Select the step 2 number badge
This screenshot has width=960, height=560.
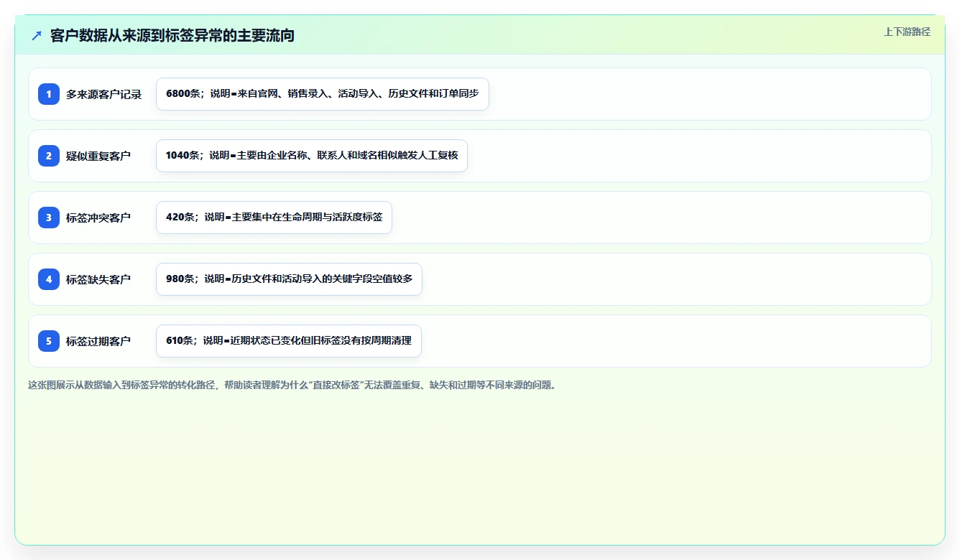point(49,156)
